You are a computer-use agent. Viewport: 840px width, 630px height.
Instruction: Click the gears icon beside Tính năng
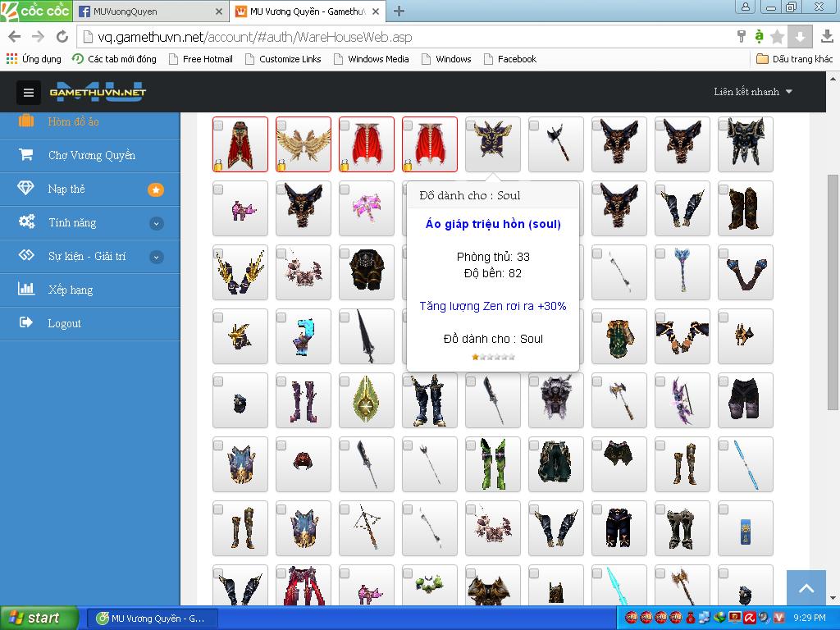pos(26,222)
